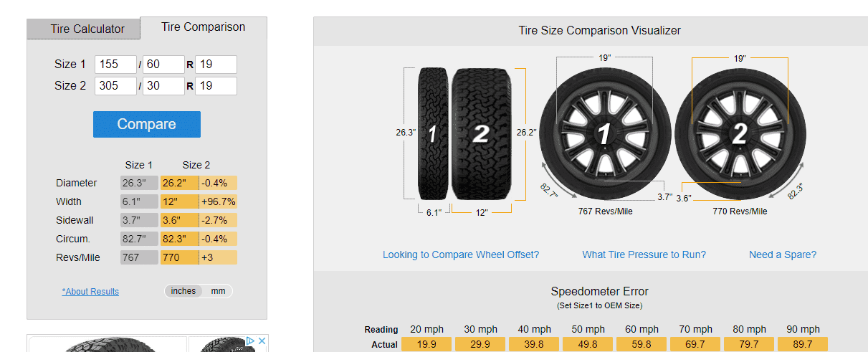
Task: Switch units to mm
Action: pos(218,291)
